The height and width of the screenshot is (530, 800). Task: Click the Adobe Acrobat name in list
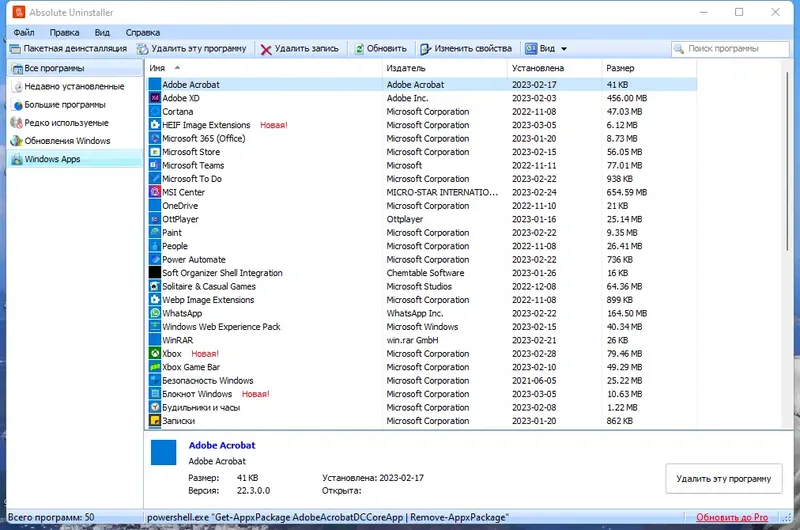pos(191,85)
